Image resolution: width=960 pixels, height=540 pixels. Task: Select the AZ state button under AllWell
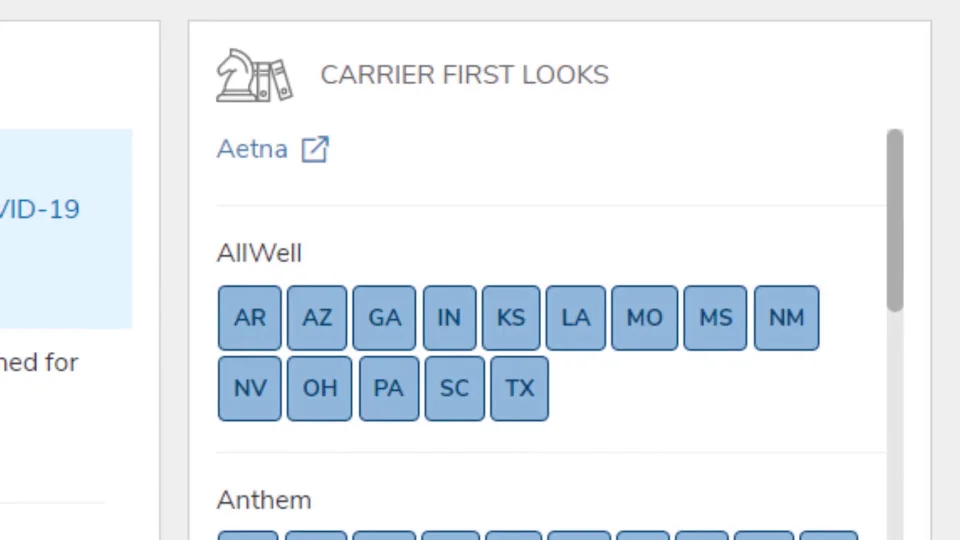(x=317, y=318)
